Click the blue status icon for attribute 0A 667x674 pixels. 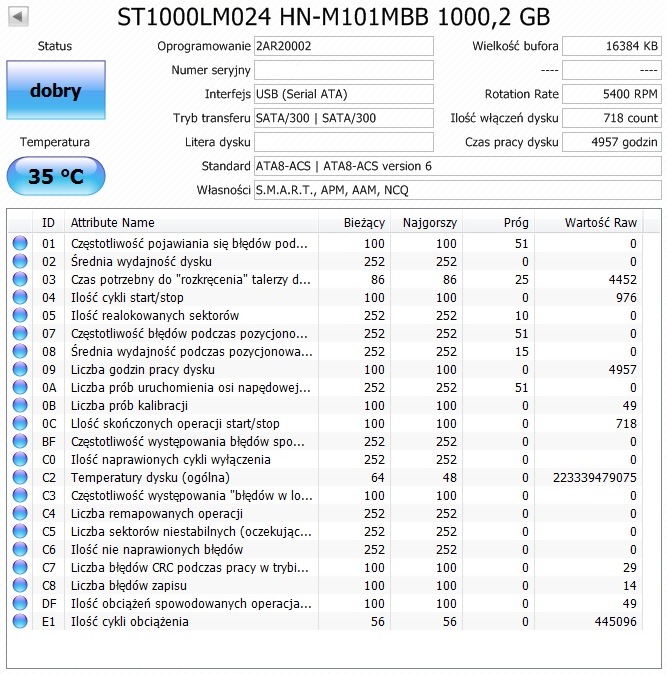pos(20,388)
